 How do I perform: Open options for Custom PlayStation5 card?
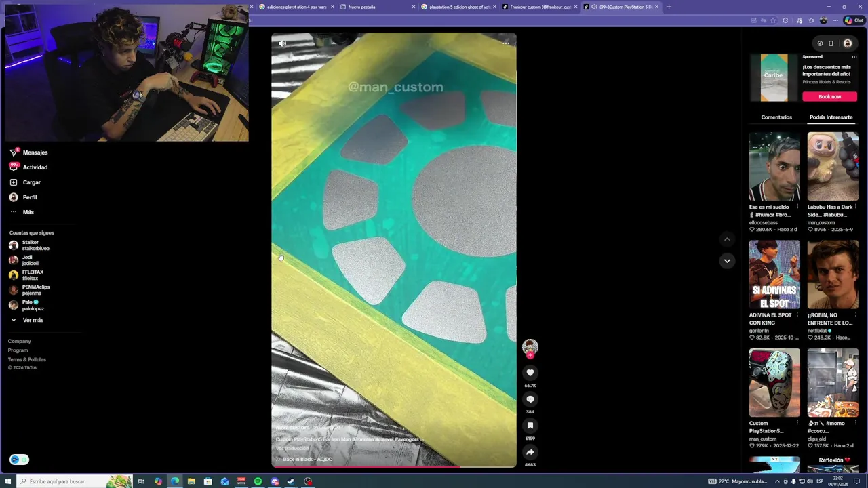(797, 424)
